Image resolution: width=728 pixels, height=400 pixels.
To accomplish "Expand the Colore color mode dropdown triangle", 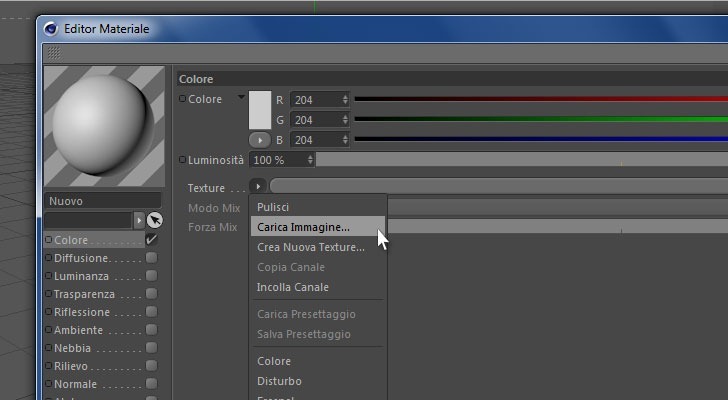I will coord(241,97).
